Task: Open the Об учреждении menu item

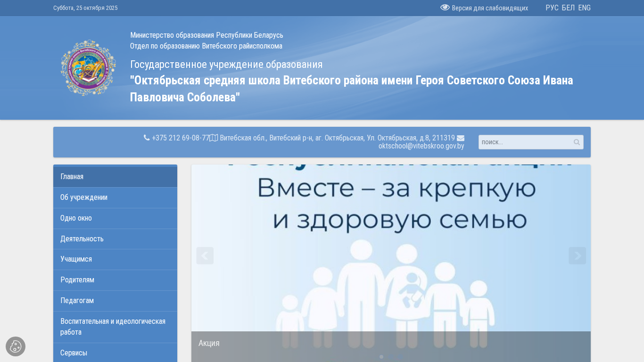Action: [115, 197]
